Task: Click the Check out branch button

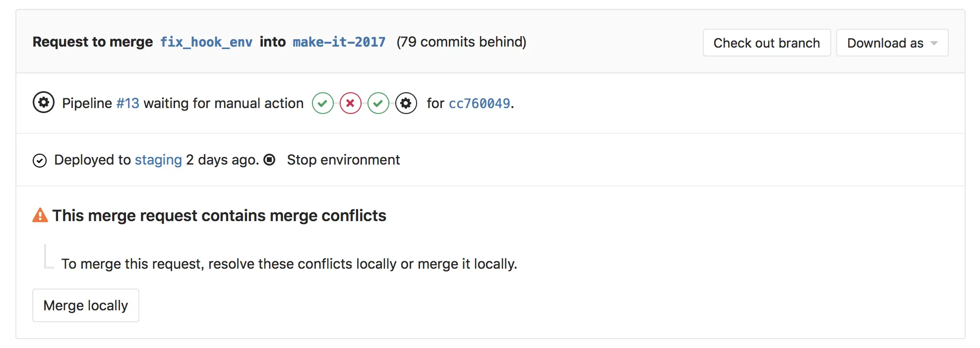Action: pos(766,43)
